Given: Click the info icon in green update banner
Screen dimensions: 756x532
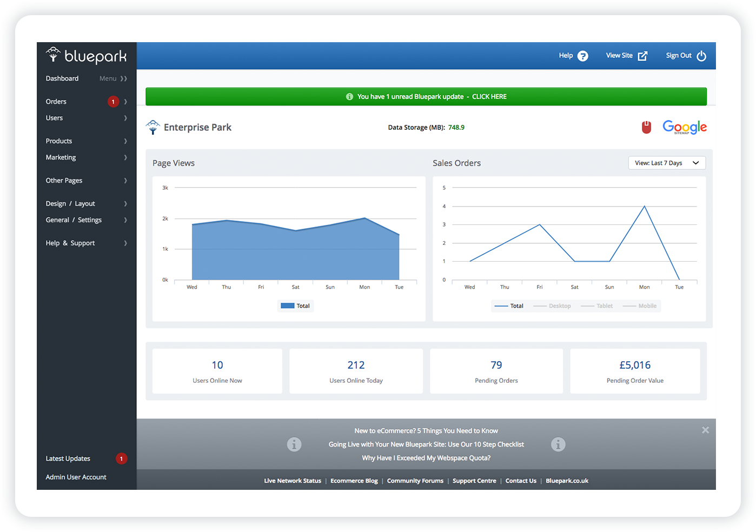Looking at the screenshot, I should [349, 97].
